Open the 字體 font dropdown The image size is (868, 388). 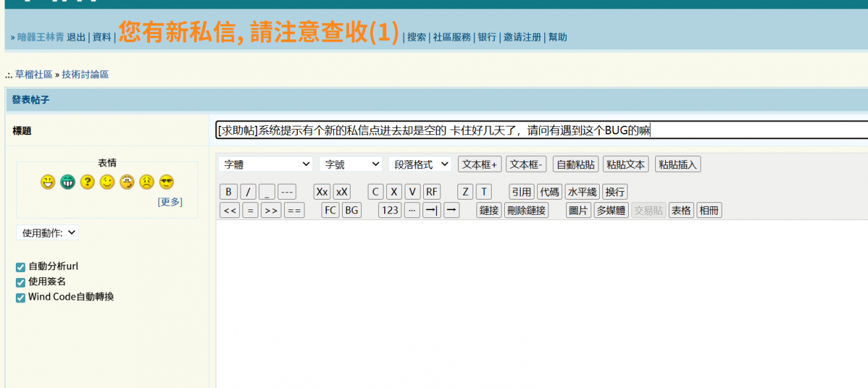tap(266, 164)
